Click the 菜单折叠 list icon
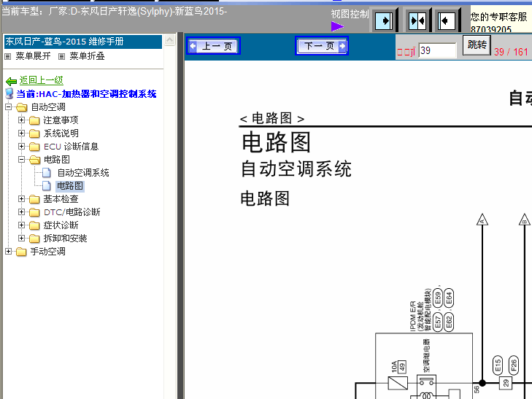 [x=61, y=57]
